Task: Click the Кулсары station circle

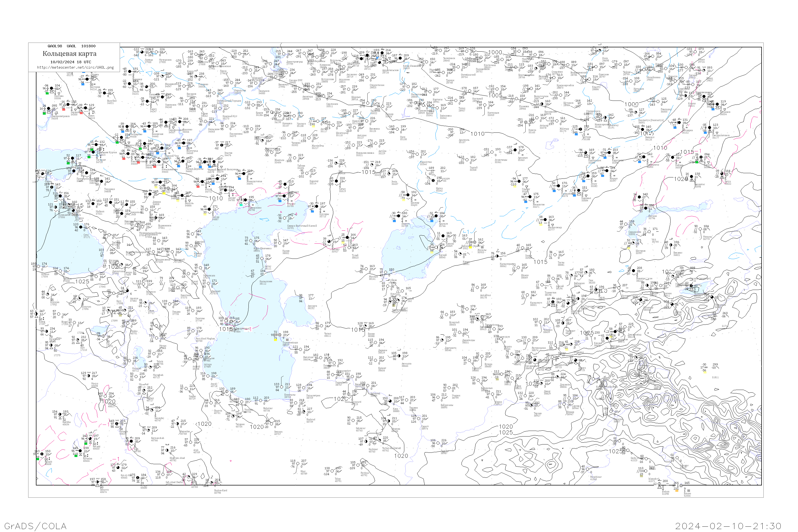Action: [317, 206]
